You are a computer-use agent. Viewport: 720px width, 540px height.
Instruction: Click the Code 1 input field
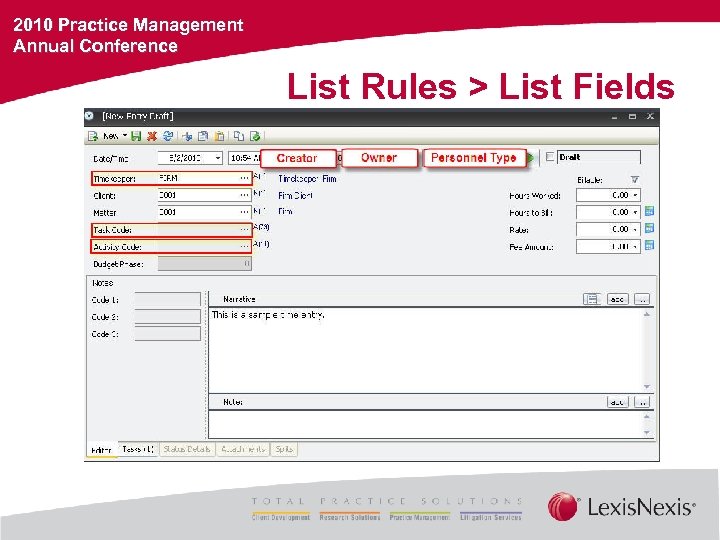click(x=168, y=299)
